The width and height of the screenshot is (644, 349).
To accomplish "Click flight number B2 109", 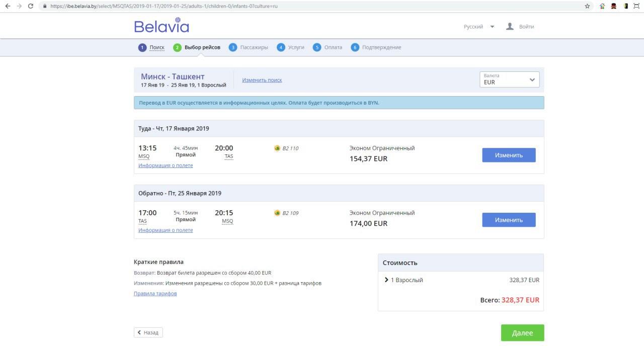I will tap(290, 213).
